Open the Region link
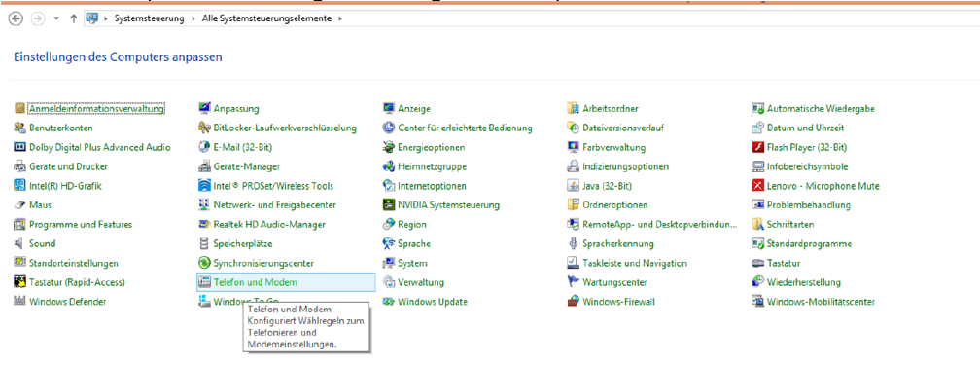This screenshot has height=365, width=980. [x=412, y=224]
